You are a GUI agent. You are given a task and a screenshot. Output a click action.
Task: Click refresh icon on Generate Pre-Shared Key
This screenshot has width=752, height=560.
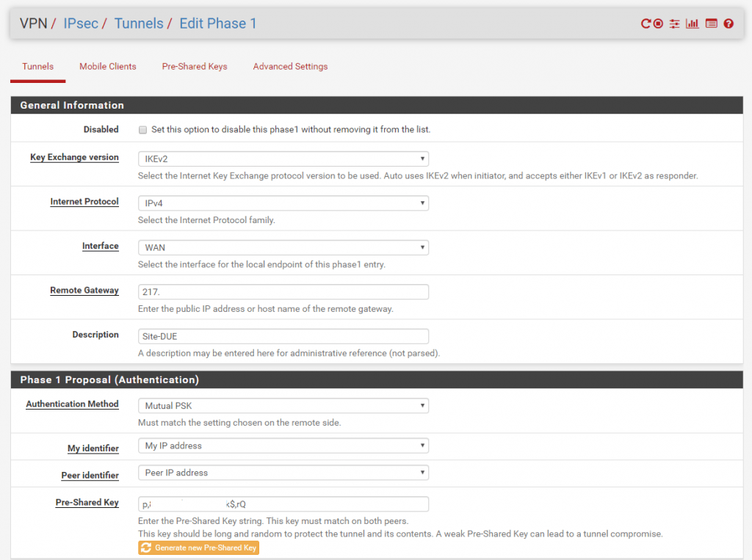pos(146,548)
